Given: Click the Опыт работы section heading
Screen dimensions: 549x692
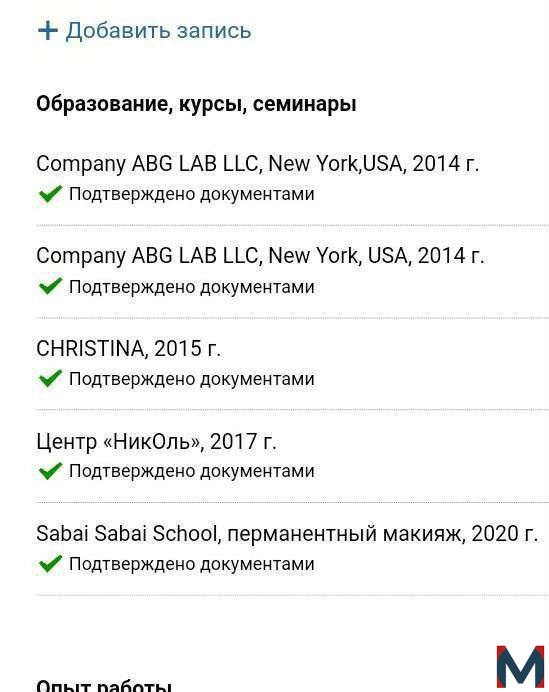Looking at the screenshot, I should [104, 685].
